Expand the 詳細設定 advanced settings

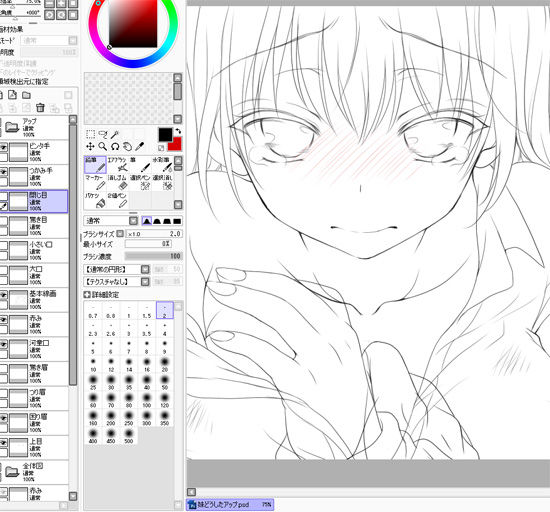(x=87, y=295)
